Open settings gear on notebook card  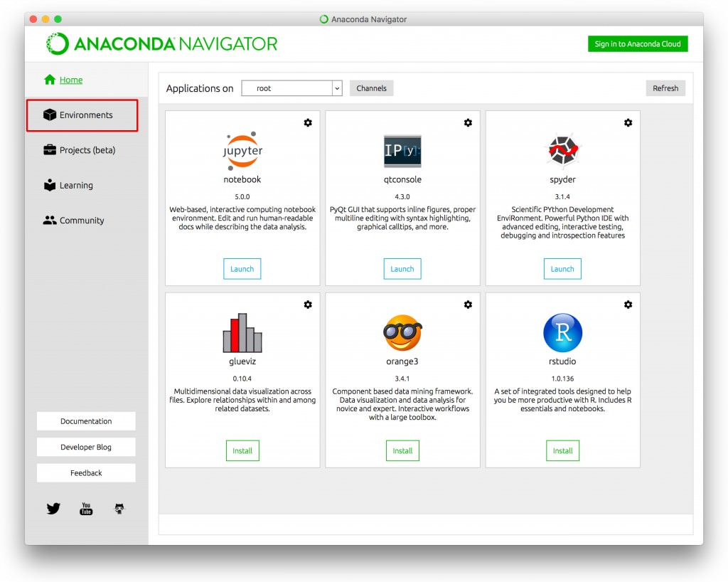pyautogui.click(x=308, y=122)
